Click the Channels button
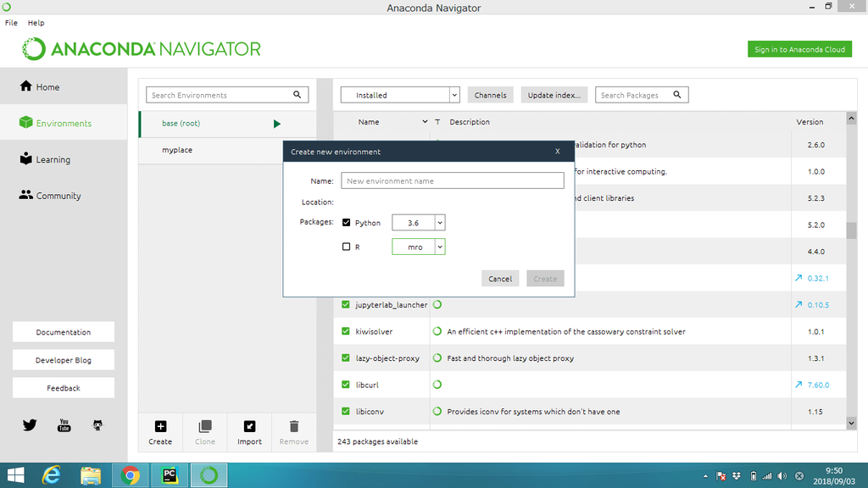The width and height of the screenshot is (868, 488). point(491,95)
